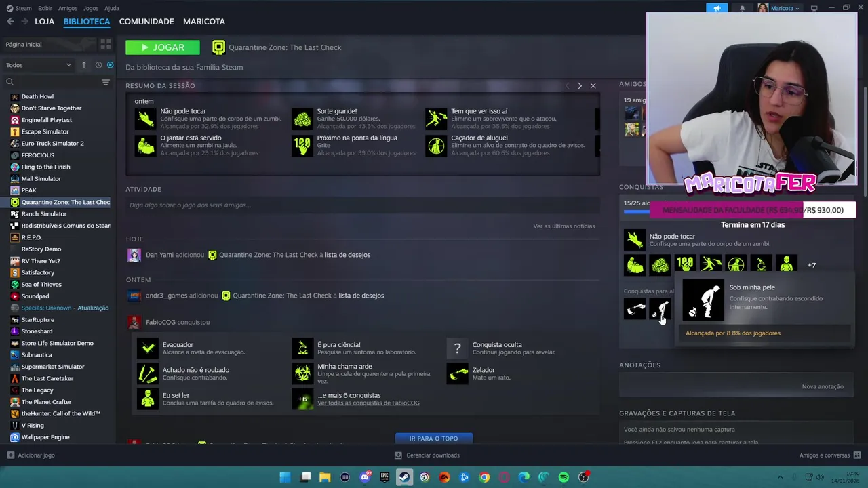868x488 pixels.
Task: Open the LOJA tab
Action: (x=44, y=22)
